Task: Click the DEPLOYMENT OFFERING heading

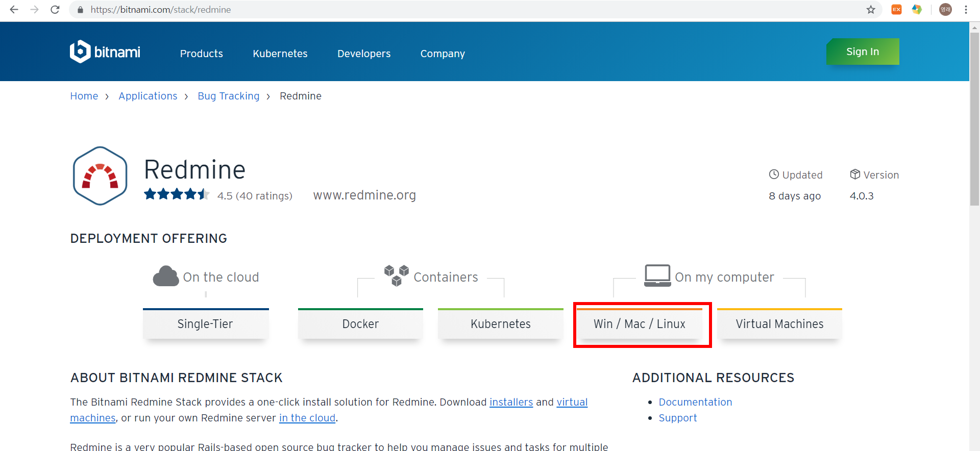Action: [x=149, y=238]
